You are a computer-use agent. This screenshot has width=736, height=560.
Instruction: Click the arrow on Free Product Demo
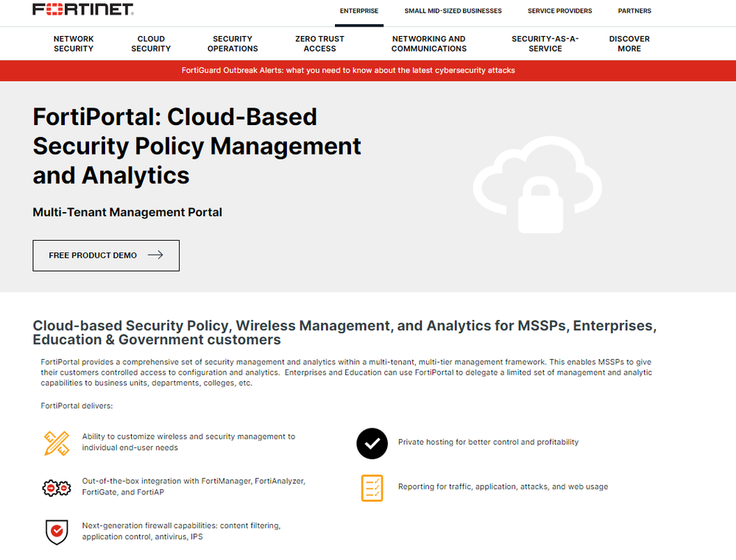tap(155, 255)
